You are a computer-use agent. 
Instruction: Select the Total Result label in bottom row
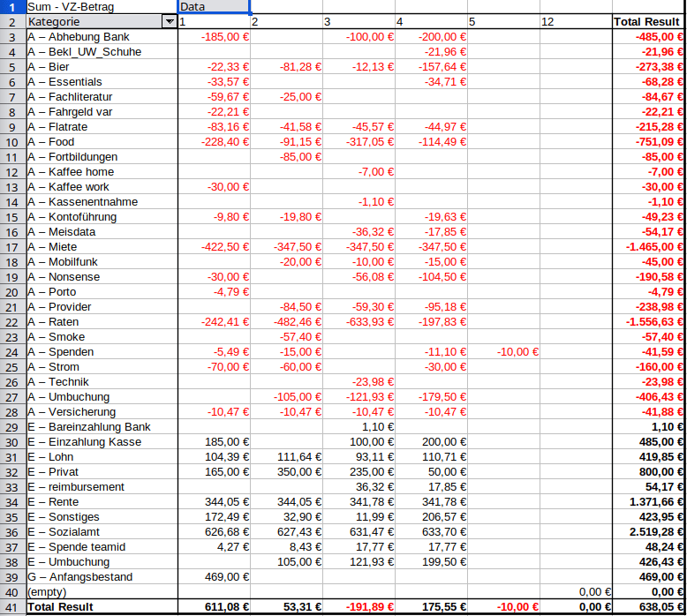[101, 607]
